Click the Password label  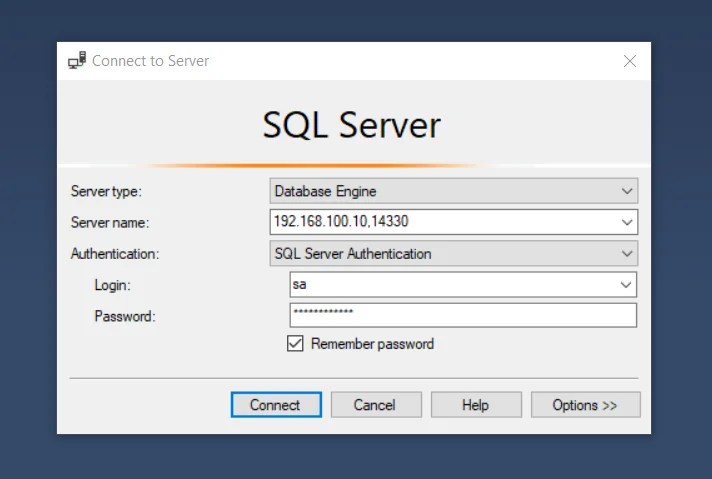125,316
